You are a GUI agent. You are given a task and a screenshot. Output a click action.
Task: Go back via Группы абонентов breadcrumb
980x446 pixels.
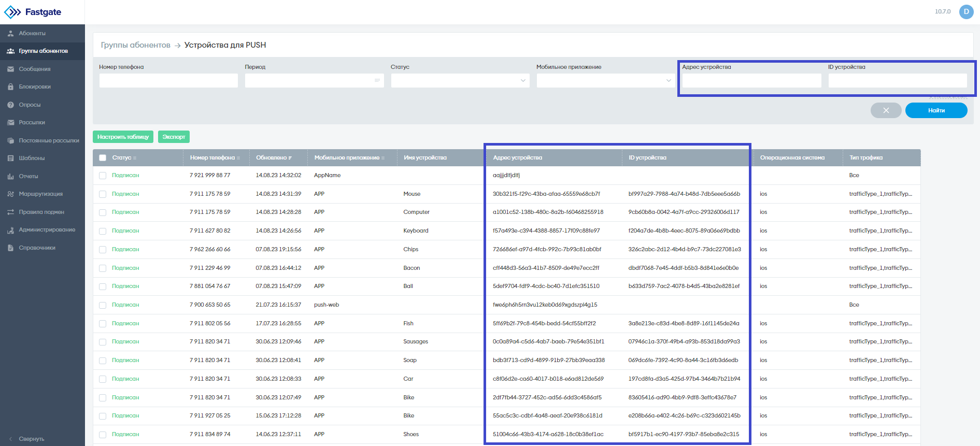[135, 45]
